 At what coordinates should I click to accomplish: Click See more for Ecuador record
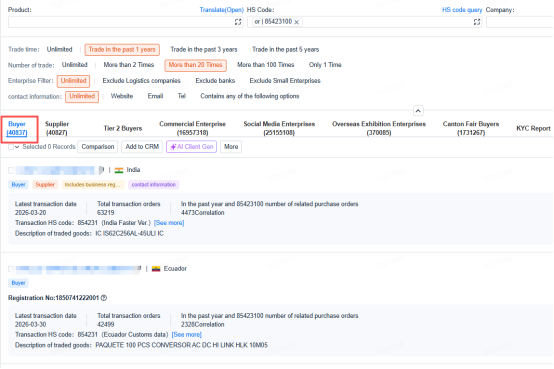click(187, 335)
